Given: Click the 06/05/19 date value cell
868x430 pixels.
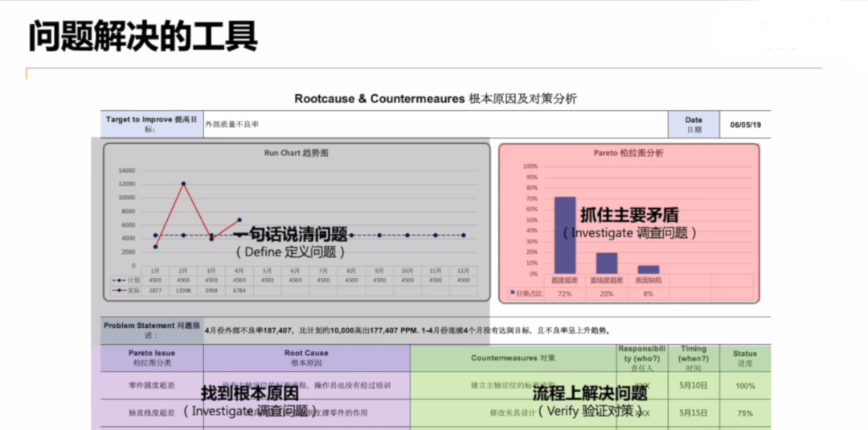Looking at the screenshot, I should coord(745,125).
